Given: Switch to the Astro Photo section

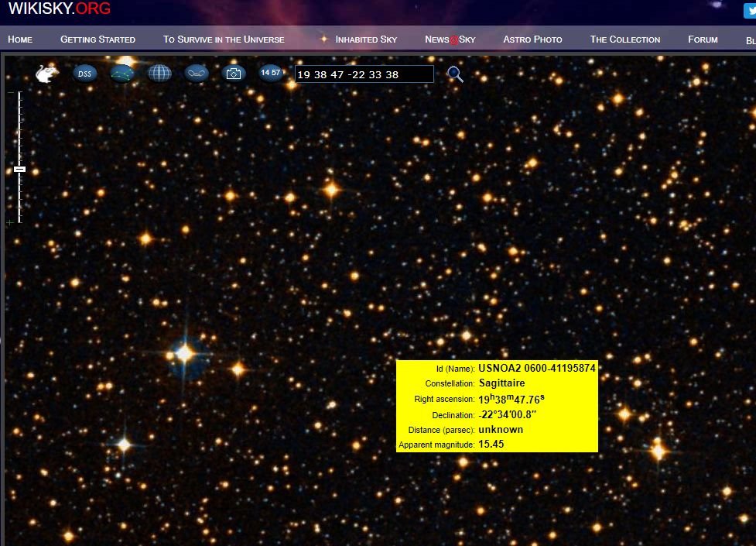Looking at the screenshot, I should point(532,39).
